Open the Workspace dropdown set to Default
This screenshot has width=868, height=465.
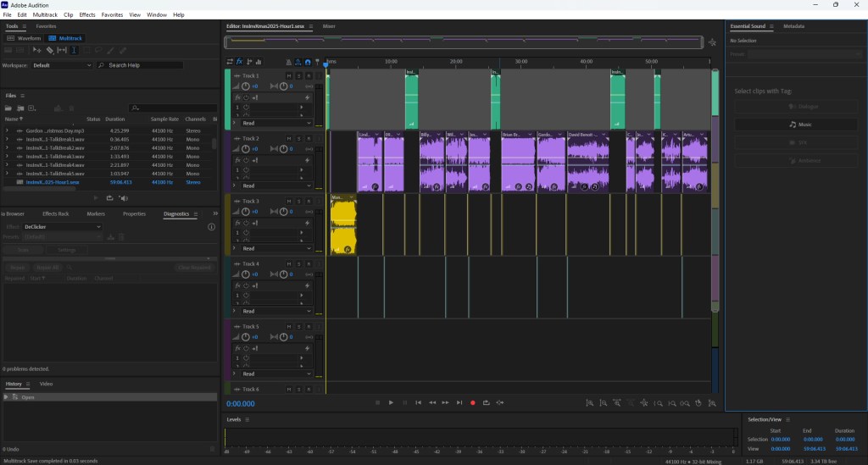(x=64, y=65)
